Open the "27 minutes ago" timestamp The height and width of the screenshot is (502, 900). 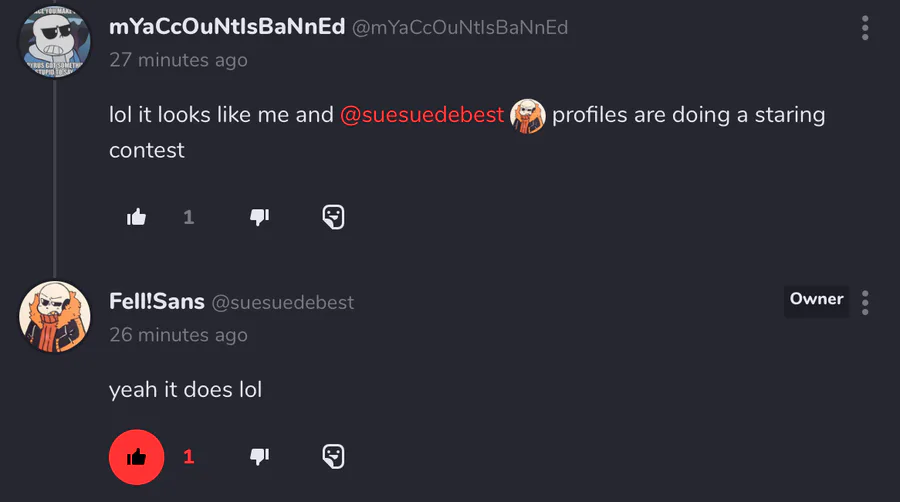(178, 60)
